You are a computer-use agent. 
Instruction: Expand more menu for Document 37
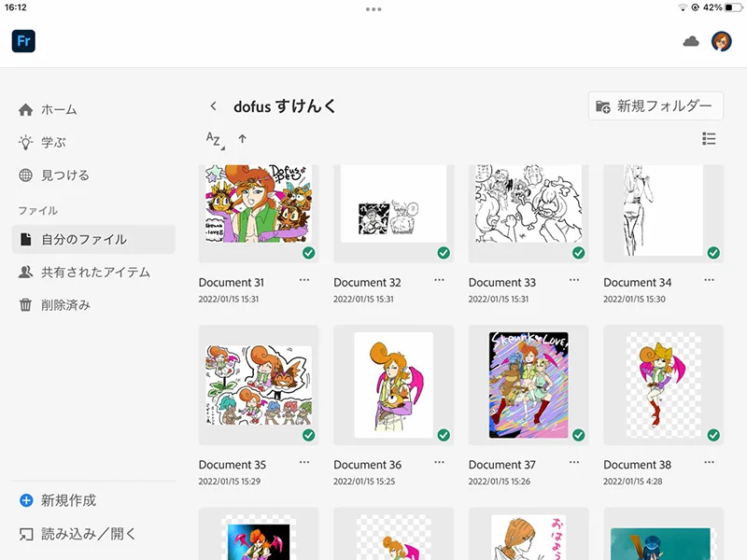[574, 462]
